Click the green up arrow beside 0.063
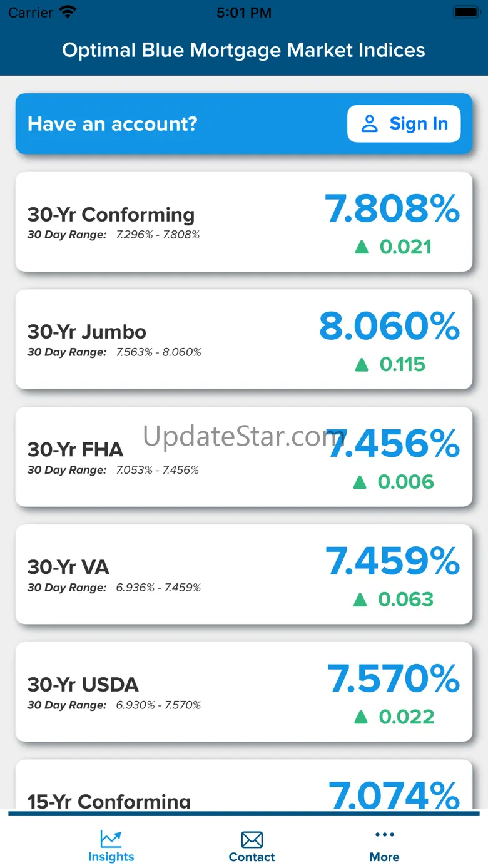The width and height of the screenshot is (488, 868). click(360, 600)
